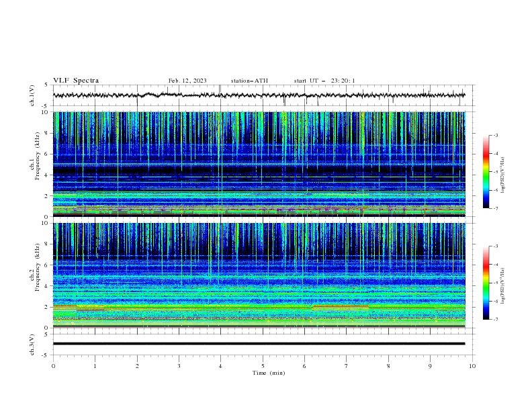
Task: Click the "start UT = 23:20:1" text
Action: pos(324,81)
